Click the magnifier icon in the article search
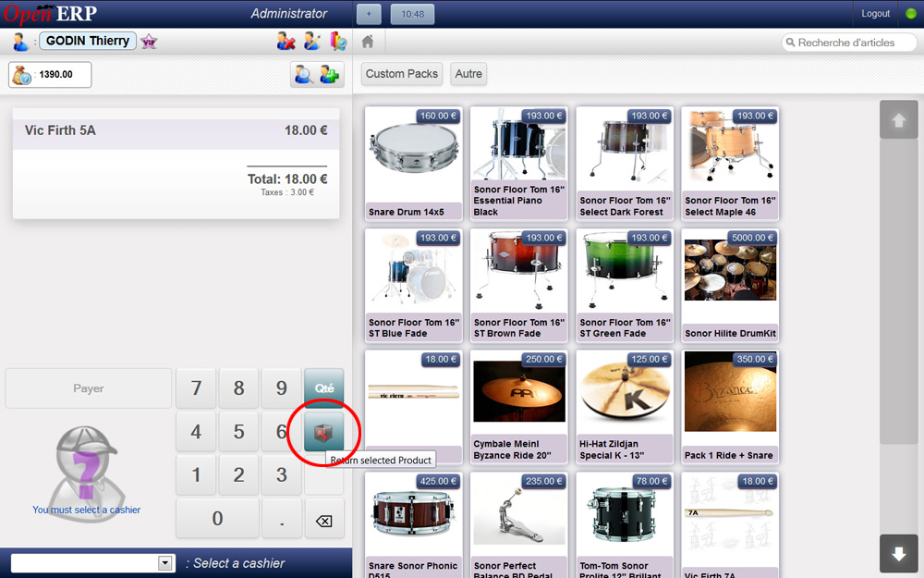The image size is (924, 578). click(791, 43)
